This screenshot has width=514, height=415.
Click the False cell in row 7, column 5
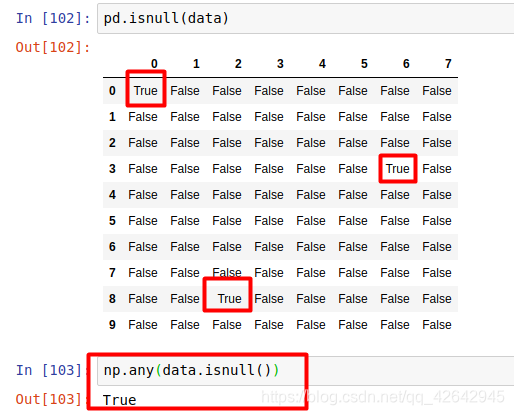pyautogui.click(x=353, y=273)
